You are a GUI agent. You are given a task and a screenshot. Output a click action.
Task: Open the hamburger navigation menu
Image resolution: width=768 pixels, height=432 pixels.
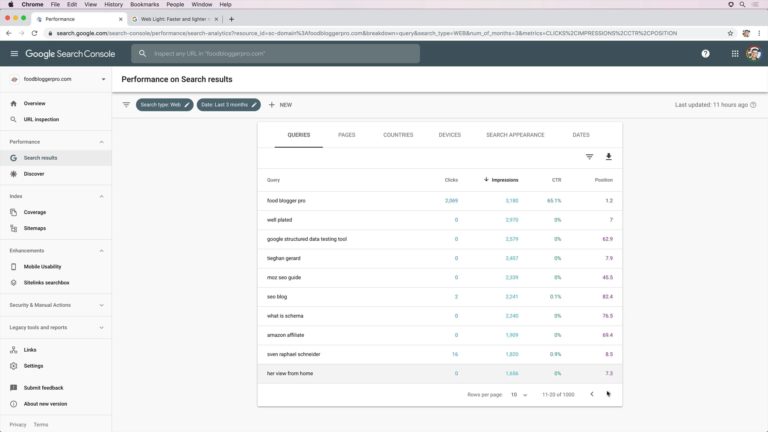(14, 53)
